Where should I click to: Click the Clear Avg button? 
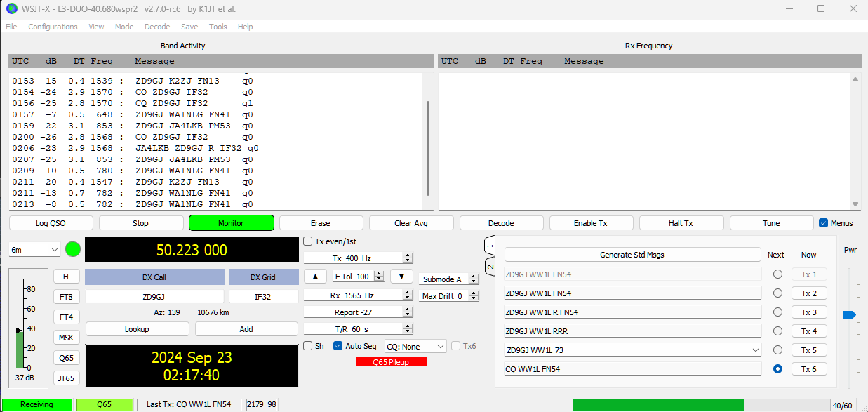click(411, 223)
